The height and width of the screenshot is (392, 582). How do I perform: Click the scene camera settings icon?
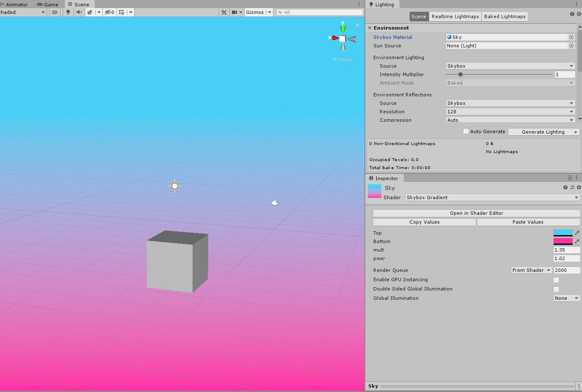pyautogui.click(x=234, y=12)
